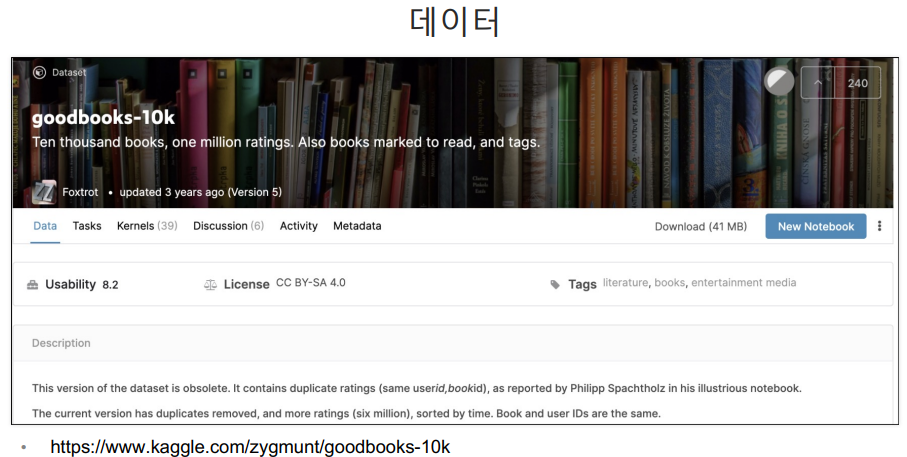This screenshot has height=457, width=907.
Task: Open the three-dot more options menu
Action: (x=879, y=226)
